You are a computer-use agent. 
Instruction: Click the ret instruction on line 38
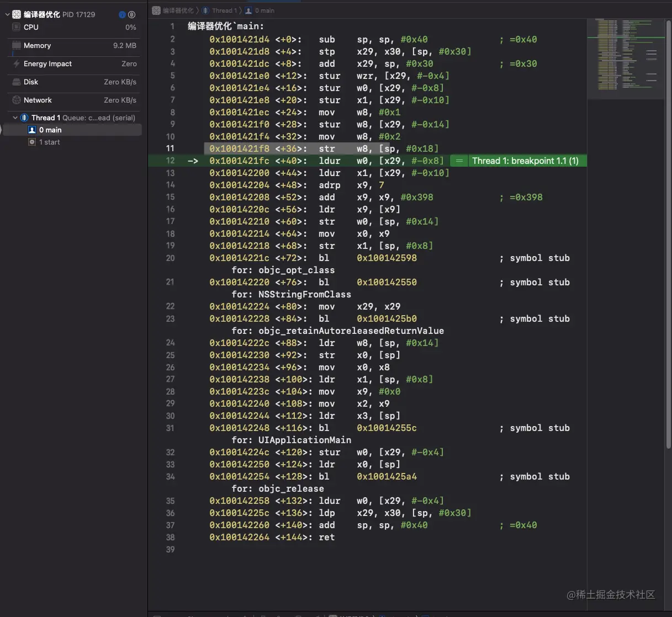pyautogui.click(x=327, y=537)
